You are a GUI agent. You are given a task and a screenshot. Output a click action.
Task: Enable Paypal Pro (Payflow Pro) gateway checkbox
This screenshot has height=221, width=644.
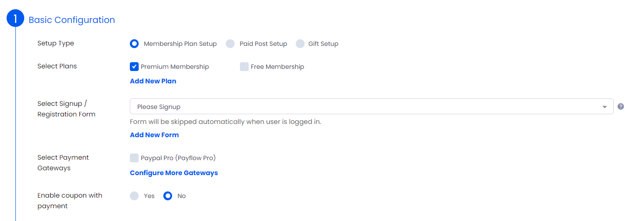134,158
